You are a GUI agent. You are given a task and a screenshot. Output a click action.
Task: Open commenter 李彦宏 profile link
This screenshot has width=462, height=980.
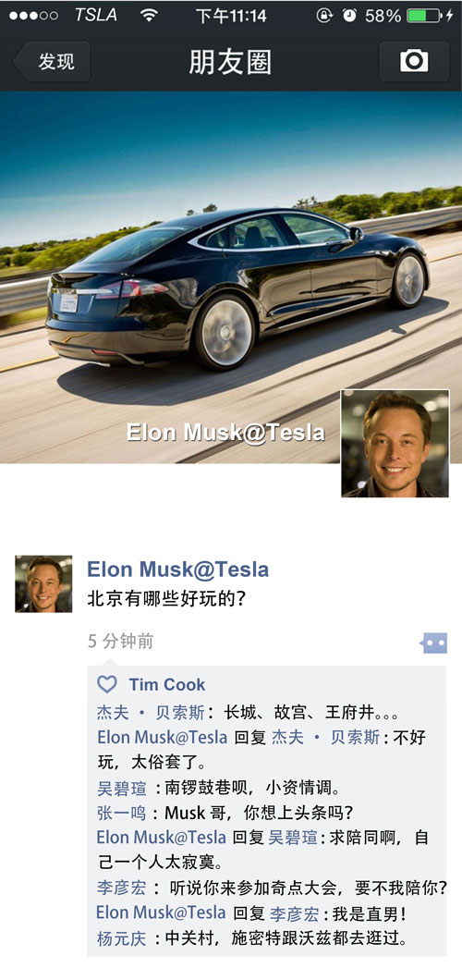coord(121,888)
